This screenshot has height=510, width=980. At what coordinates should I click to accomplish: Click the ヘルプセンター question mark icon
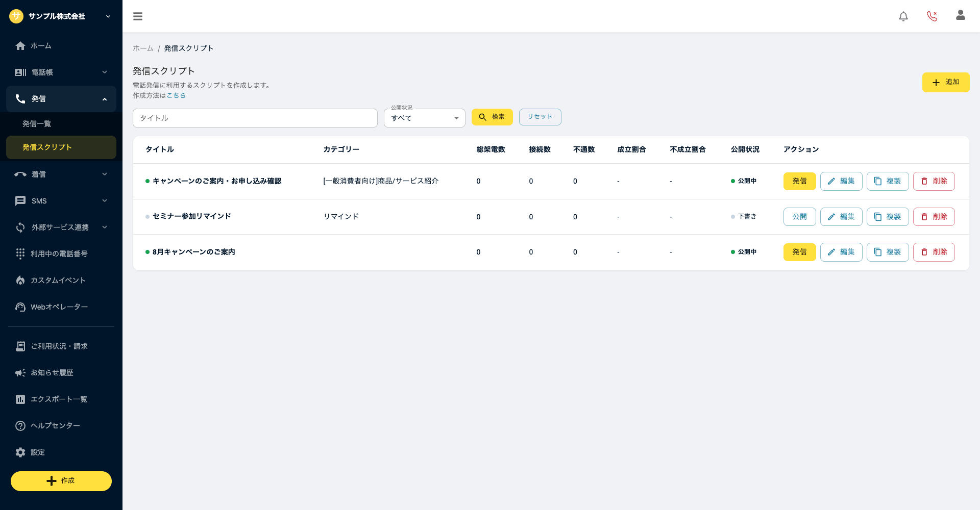click(x=20, y=426)
